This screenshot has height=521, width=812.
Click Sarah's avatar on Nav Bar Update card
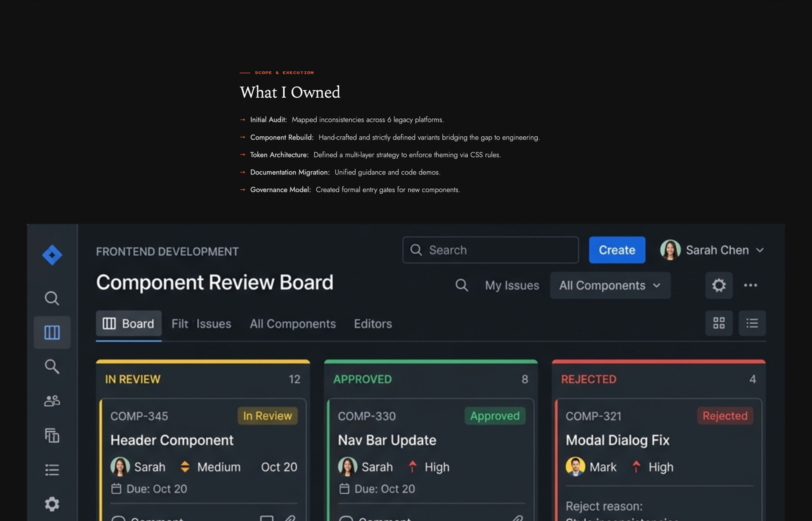[347, 467]
